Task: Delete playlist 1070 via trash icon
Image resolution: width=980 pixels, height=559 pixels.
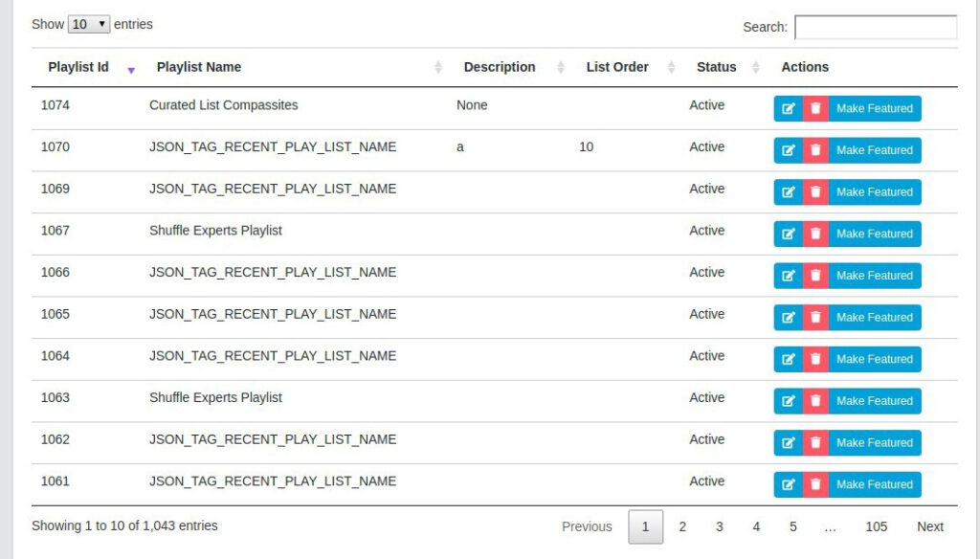Action: 815,150
